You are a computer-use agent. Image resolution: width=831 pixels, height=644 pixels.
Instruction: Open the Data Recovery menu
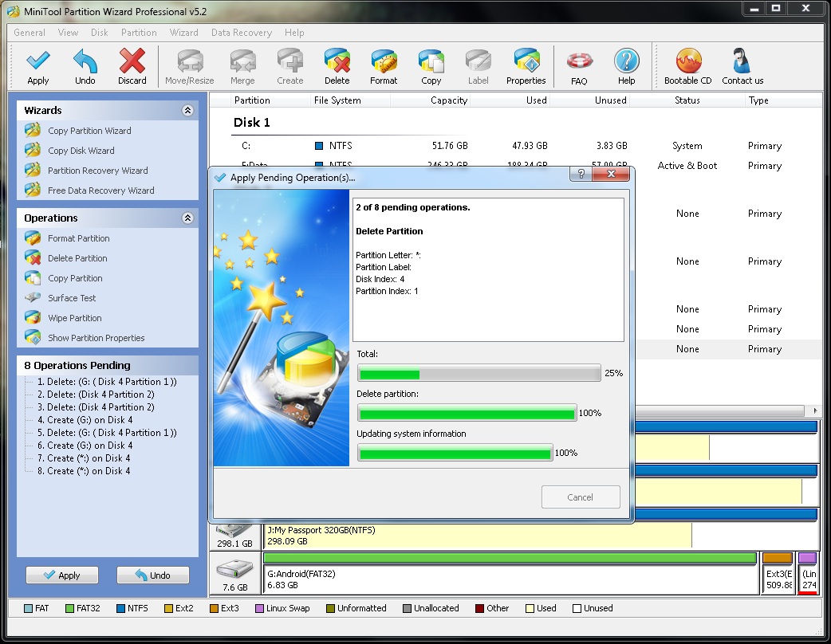click(x=241, y=33)
